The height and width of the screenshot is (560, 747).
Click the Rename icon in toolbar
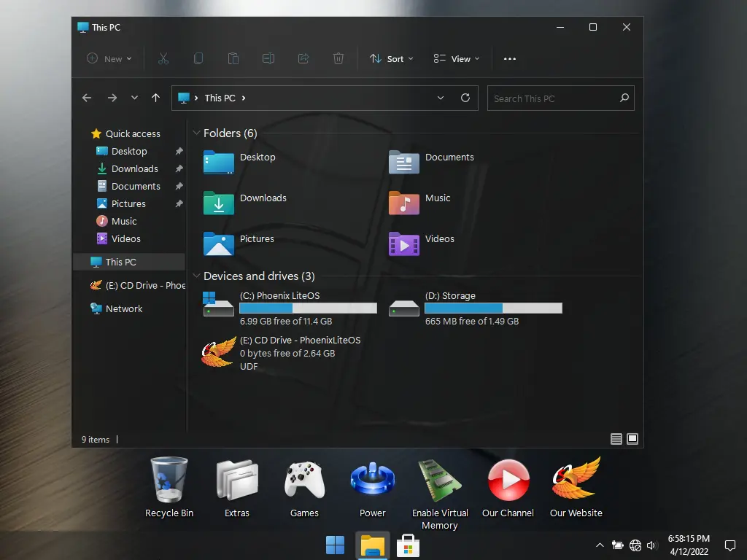(x=268, y=58)
